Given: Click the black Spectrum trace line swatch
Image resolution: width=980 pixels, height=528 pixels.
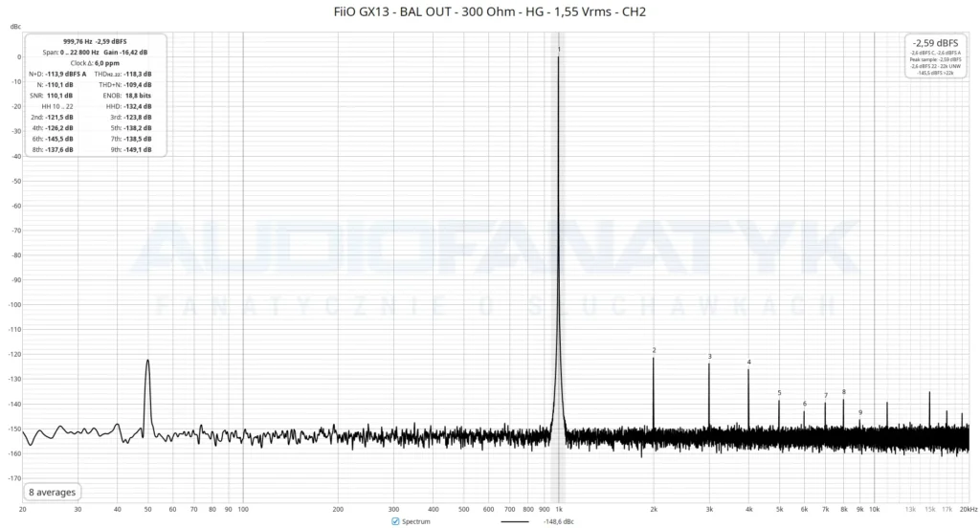Looking at the screenshot, I should [514, 521].
